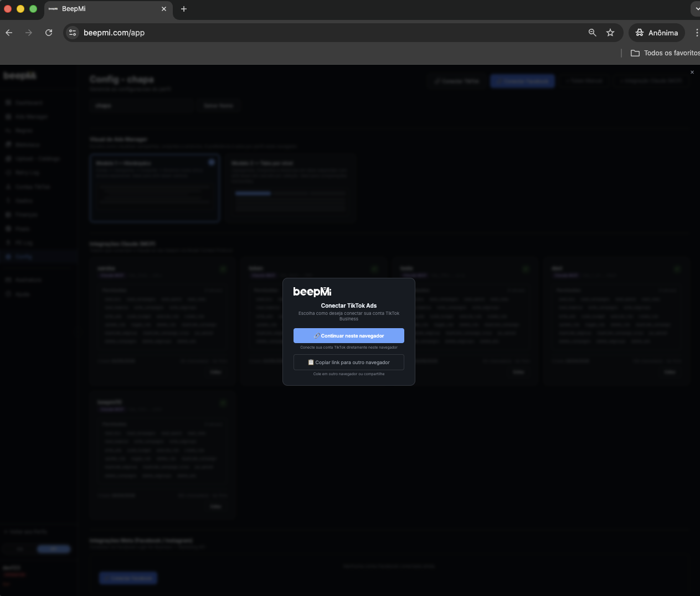The image size is (700, 596).
Task: Bookmark this page with the star icon
Action: click(610, 33)
